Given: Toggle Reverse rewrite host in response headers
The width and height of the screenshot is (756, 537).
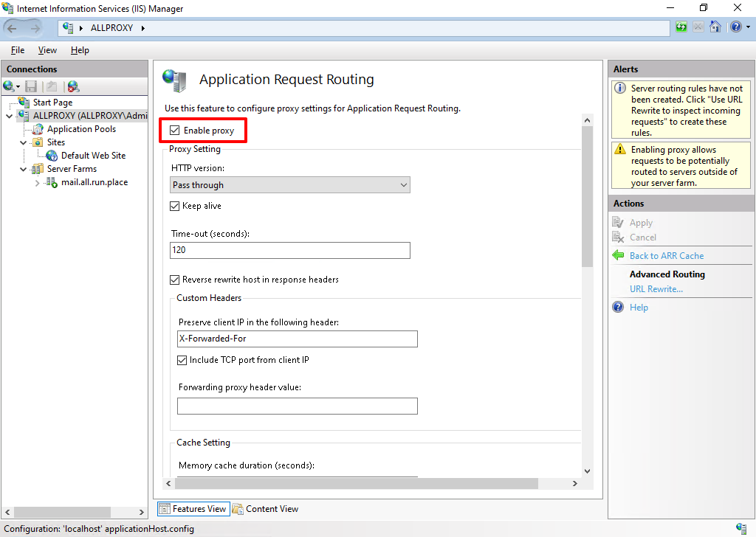Looking at the screenshot, I should (174, 280).
